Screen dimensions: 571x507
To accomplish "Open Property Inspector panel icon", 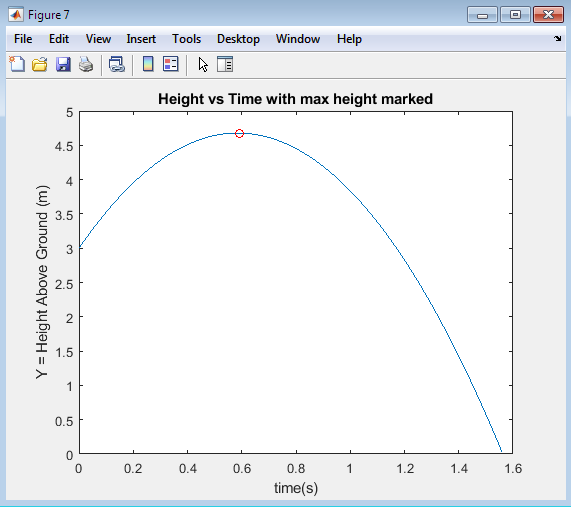I will click(225, 64).
